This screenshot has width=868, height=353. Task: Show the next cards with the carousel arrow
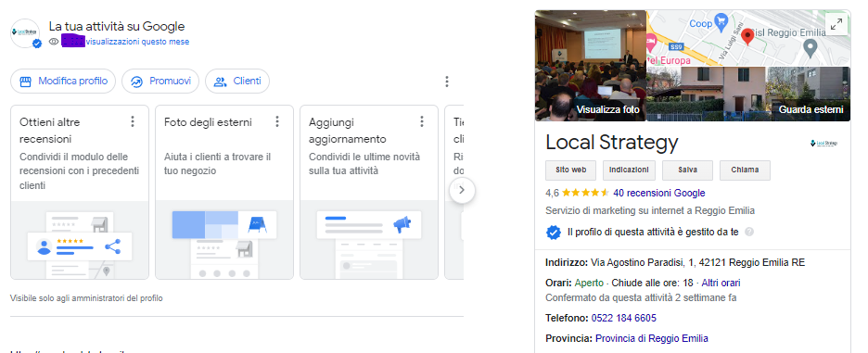click(462, 190)
